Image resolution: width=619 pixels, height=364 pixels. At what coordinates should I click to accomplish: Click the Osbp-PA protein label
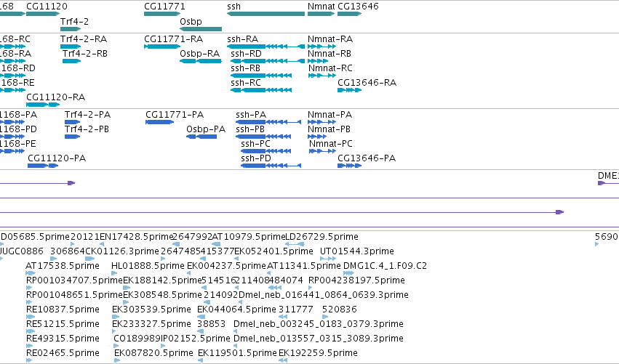pos(206,129)
